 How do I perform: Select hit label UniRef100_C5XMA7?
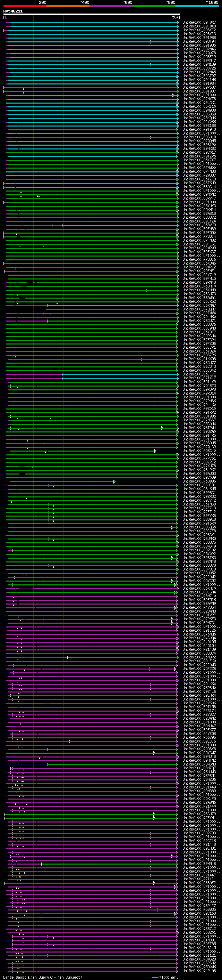click(199, 306)
